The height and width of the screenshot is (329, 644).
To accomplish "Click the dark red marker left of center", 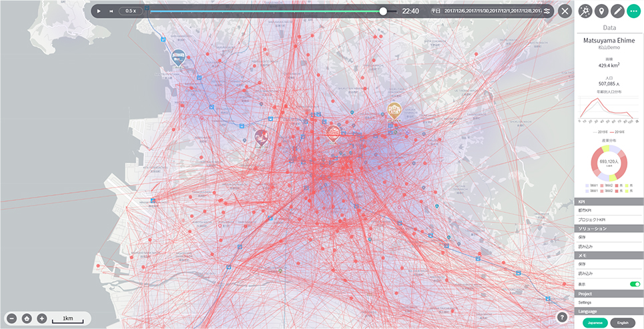I will click(261, 137).
